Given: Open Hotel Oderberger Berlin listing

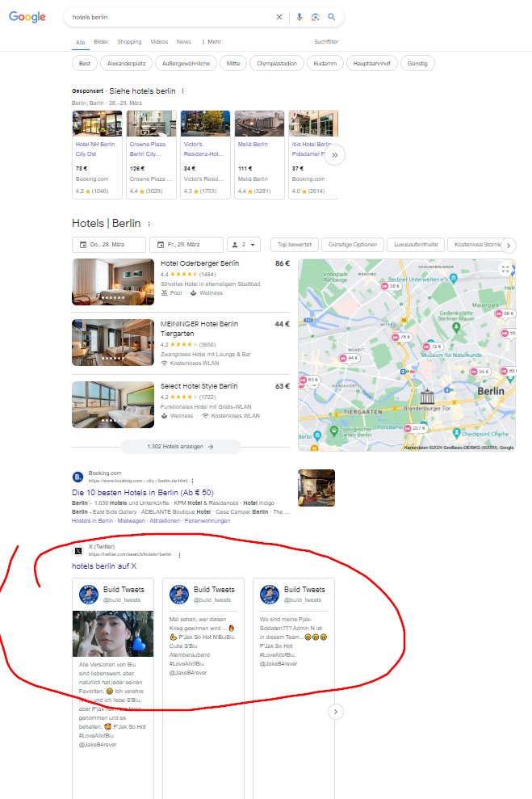Looking at the screenshot, I should 199,263.
